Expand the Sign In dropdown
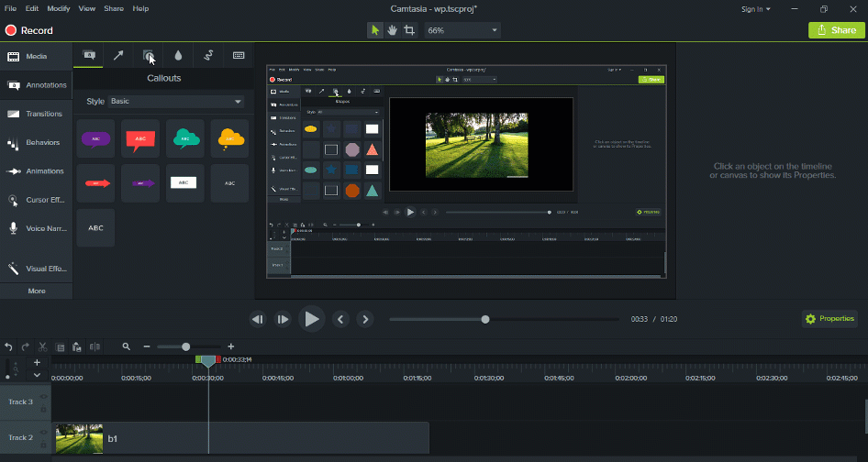868x462 pixels. (756, 9)
